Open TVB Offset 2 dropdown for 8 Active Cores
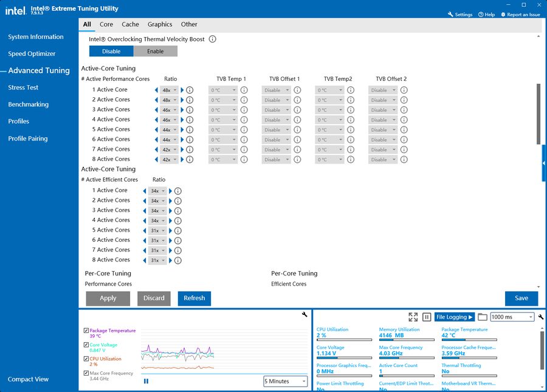 [x=383, y=160]
